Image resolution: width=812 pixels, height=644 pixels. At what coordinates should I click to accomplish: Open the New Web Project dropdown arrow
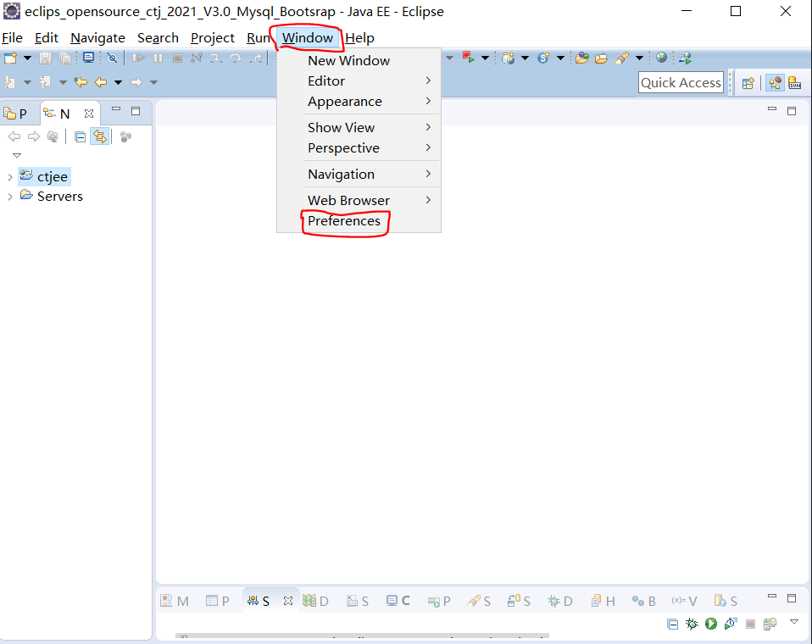click(525, 58)
